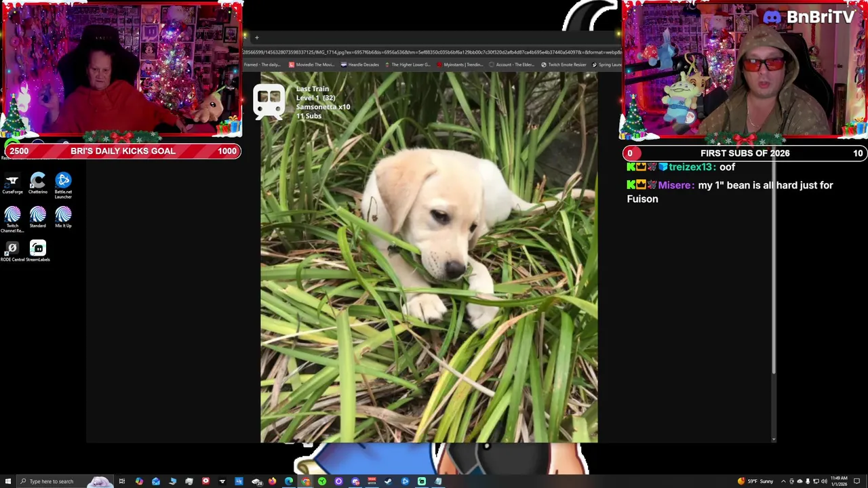
Task: Click the browser address bar URL
Action: pyautogui.click(x=432, y=52)
